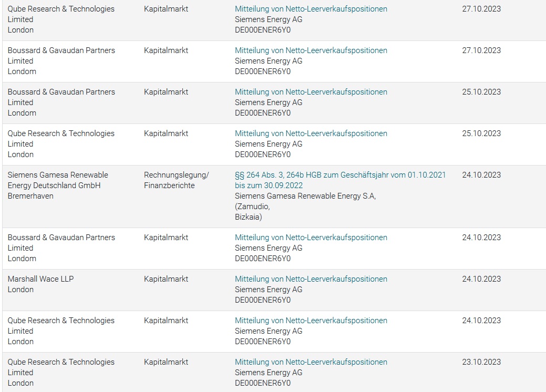Click the Kapitalmarkt label next to Marshall Wace
The image size is (546, 392).
coord(166,279)
